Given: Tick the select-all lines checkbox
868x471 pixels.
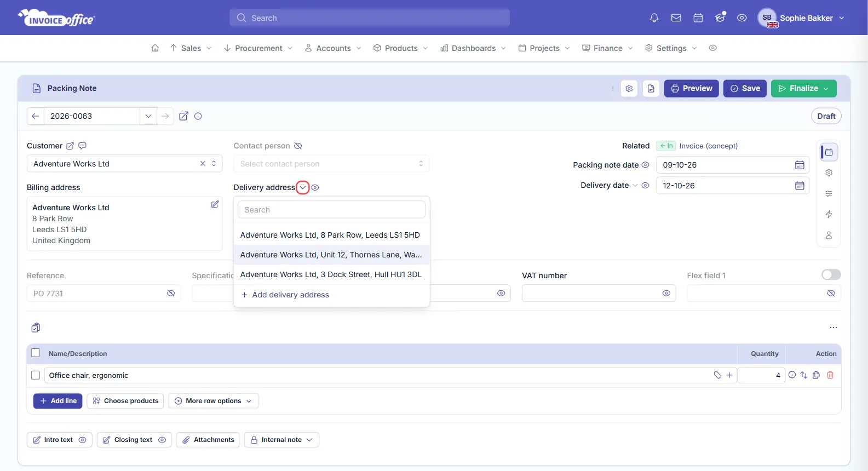Looking at the screenshot, I should click(x=36, y=353).
